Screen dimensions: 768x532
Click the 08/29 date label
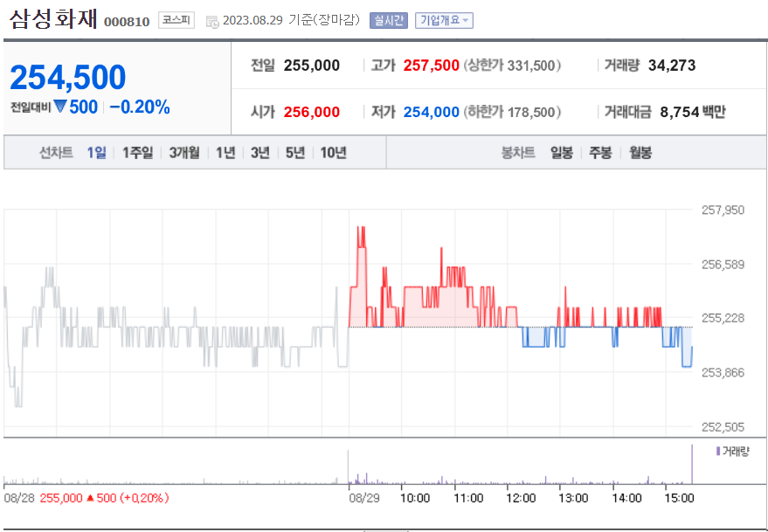point(364,498)
